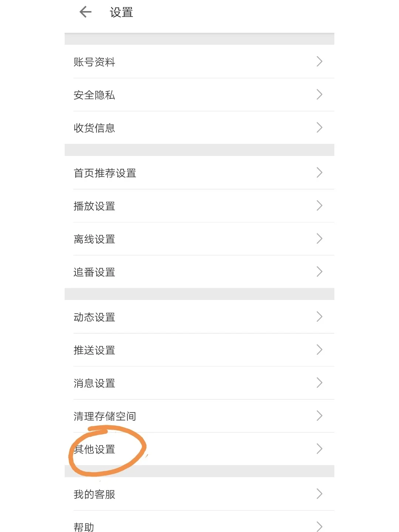This screenshot has height=532, width=399.
Task: Tap chevron on 清理存储空间 row
Action: [320, 416]
